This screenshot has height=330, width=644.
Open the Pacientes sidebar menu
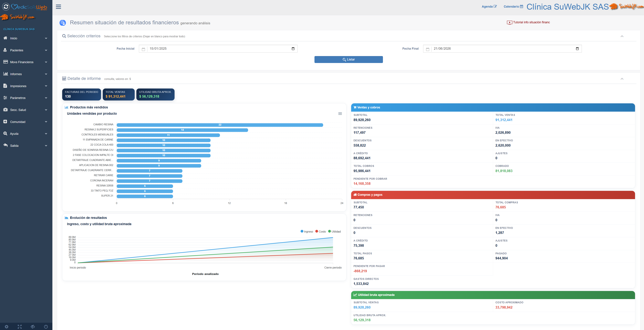pos(25,50)
